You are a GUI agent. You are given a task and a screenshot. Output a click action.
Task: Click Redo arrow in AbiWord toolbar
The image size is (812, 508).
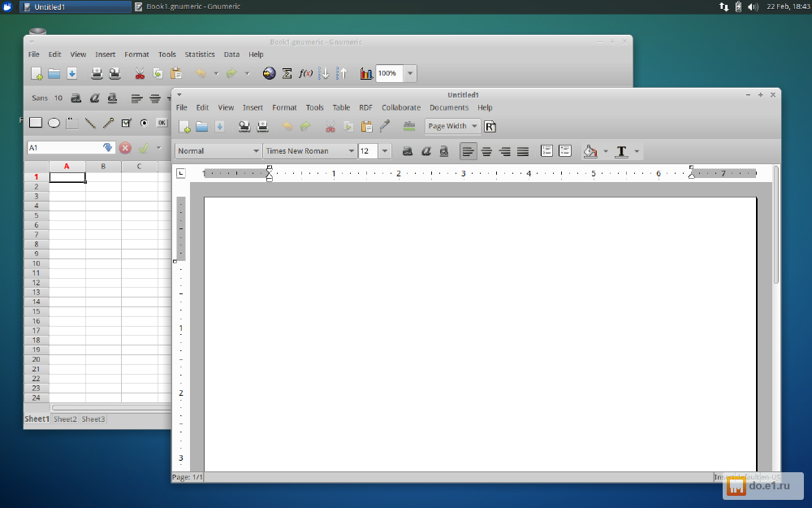coord(305,126)
